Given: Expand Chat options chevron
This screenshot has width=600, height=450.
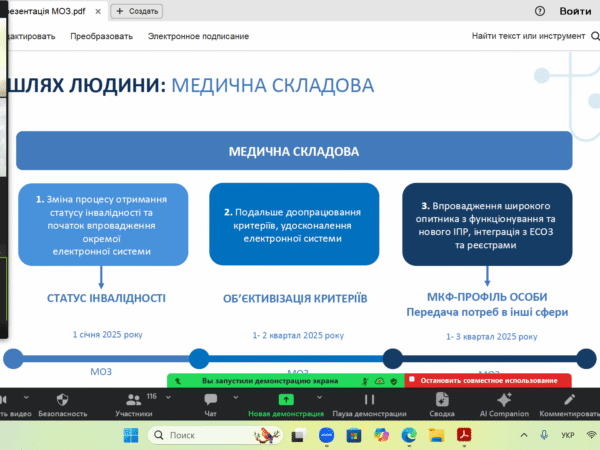Looking at the screenshot, I should tap(236, 398).
